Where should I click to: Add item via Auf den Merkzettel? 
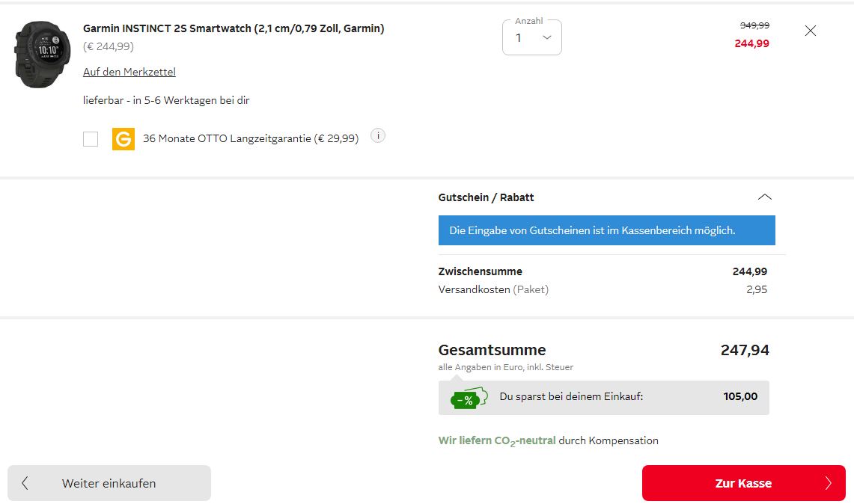click(x=129, y=72)
